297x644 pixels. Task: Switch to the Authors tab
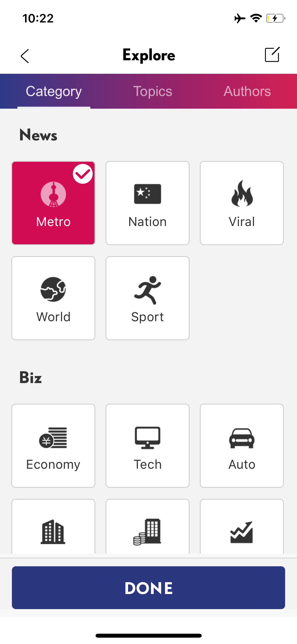[247, 91]
